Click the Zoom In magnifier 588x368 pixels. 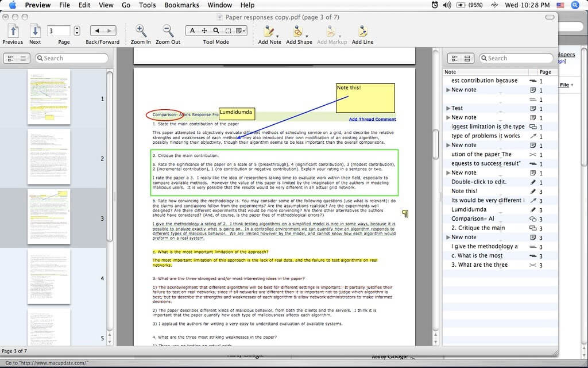click(141, 31)
